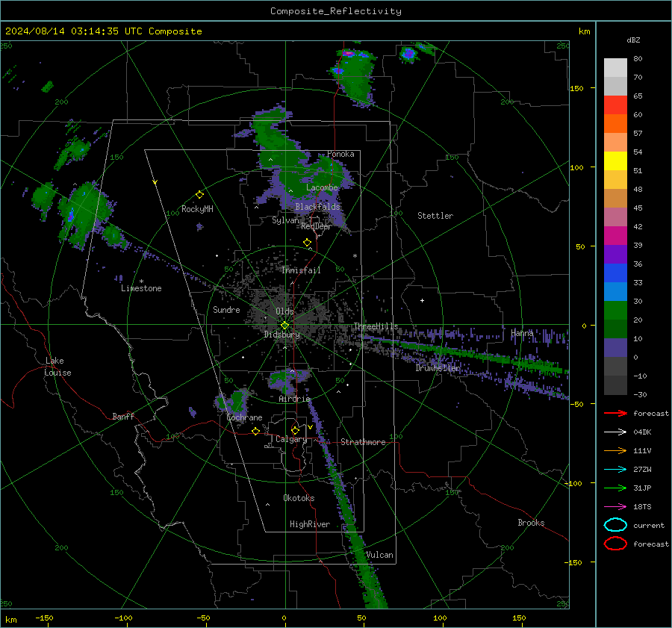Pick the bright yellow swatch on dBZ scale
Viewport: 672px width, 628px height.
(615, 161)
